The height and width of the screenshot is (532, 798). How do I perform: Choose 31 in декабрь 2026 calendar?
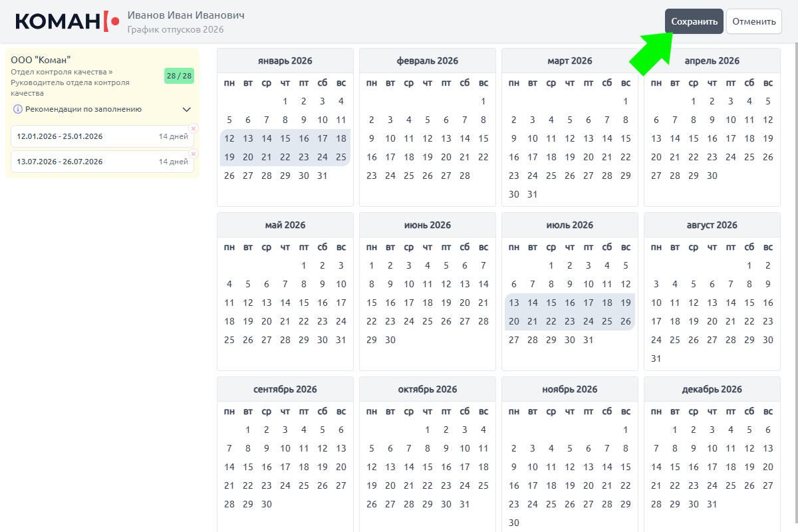click(x=712, y=504)
